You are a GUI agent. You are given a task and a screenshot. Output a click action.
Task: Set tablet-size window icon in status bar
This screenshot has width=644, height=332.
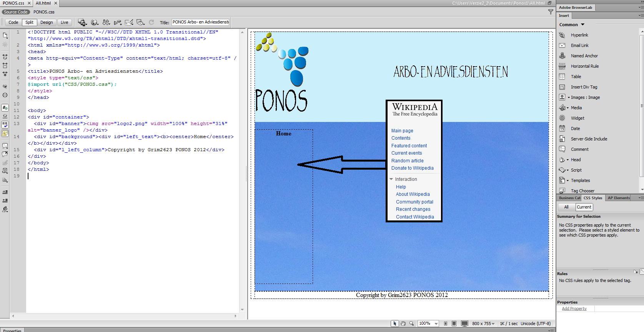454,324
